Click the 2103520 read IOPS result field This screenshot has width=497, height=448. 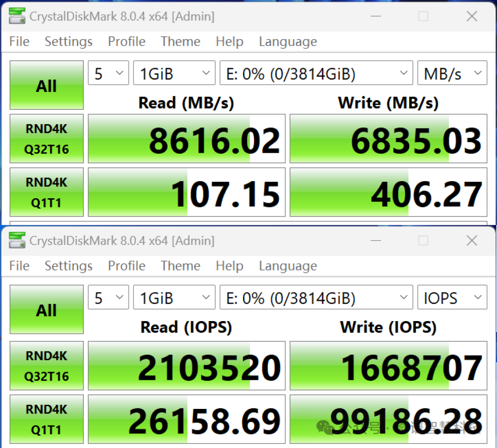[x=186, y=366]
